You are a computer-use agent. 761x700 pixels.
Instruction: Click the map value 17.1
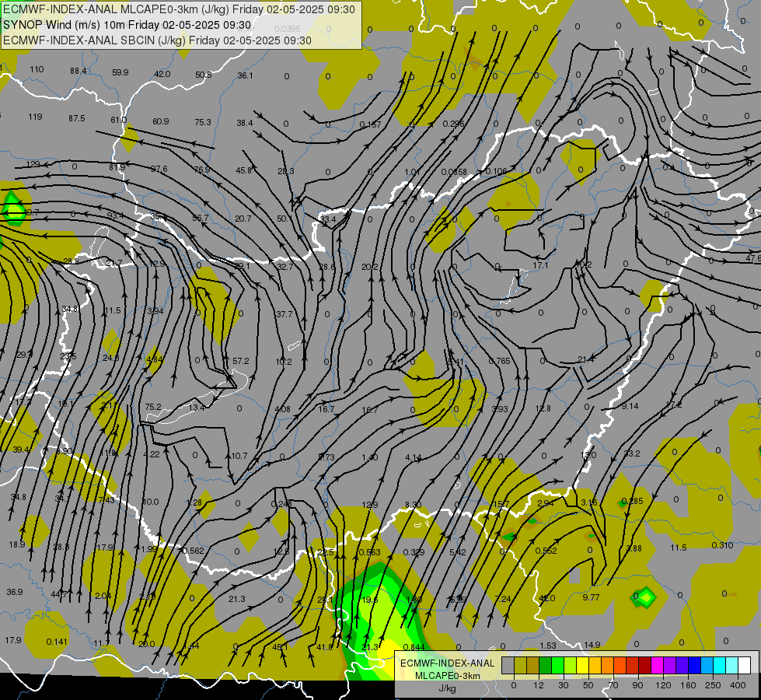[x=540, y=266]
